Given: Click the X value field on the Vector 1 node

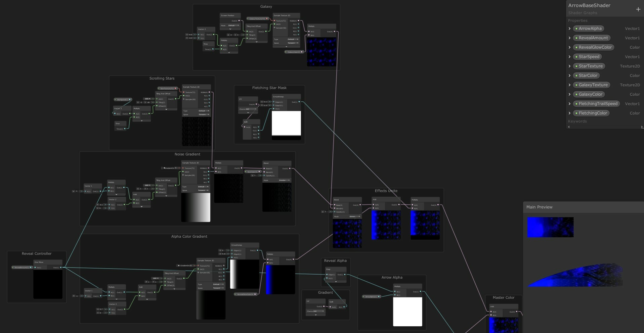Looking at the screenshot, I should [77, 191].
